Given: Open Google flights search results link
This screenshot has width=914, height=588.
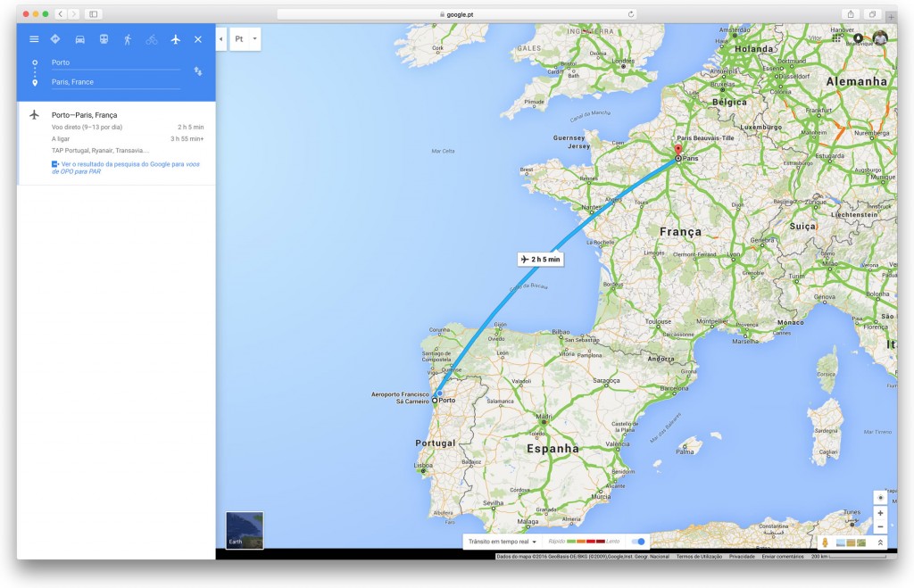Looking at the screenshot, I should pyautogui.click(x=126, y=168).
